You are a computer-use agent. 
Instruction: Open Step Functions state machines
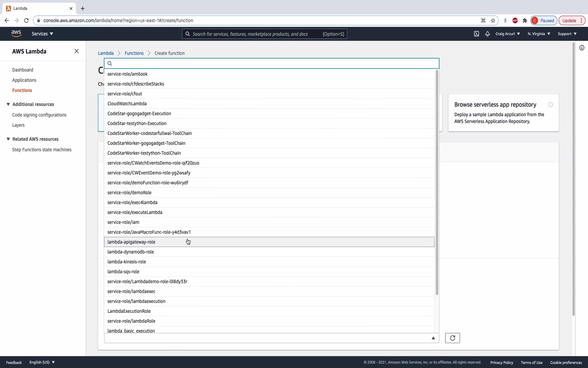pos(42,150)
